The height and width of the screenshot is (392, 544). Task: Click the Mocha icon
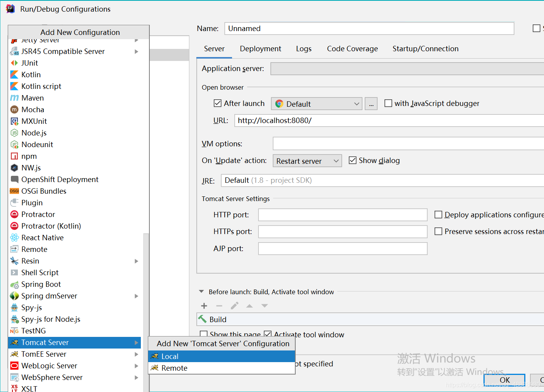[14, 109]
